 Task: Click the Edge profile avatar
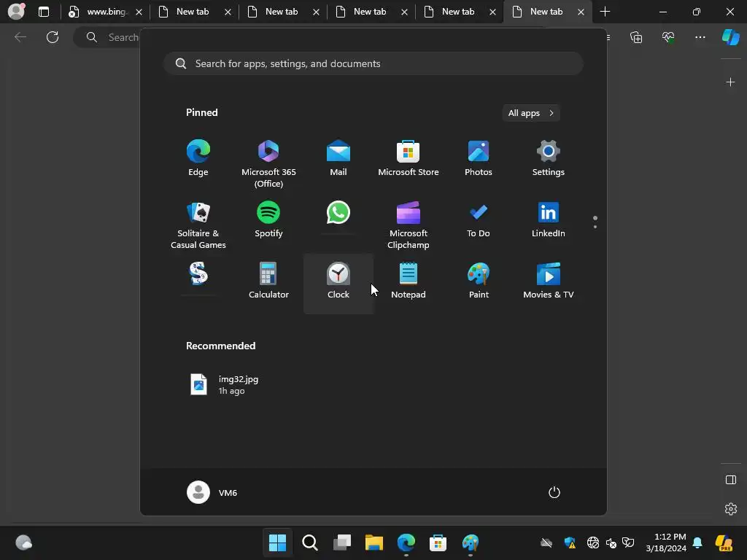point(16,11)
